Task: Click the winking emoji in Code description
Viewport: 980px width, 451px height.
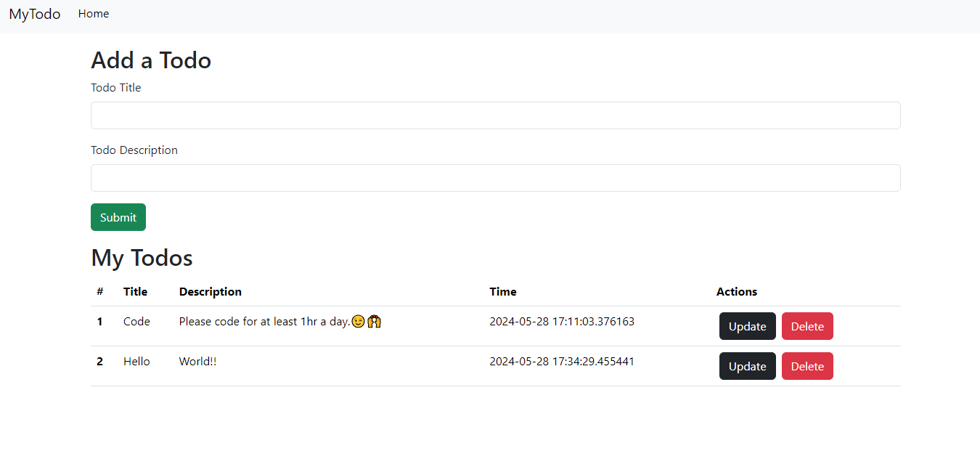Action: coord(358,321)
